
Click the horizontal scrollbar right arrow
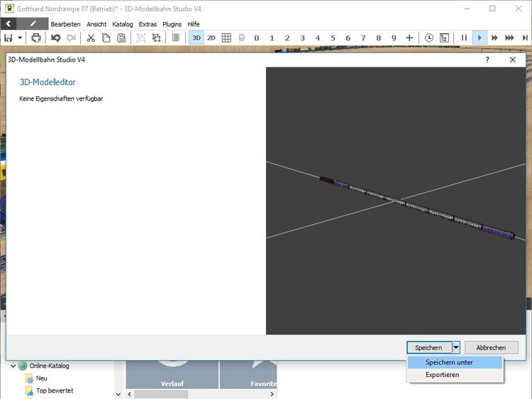(x=272, y=394)
